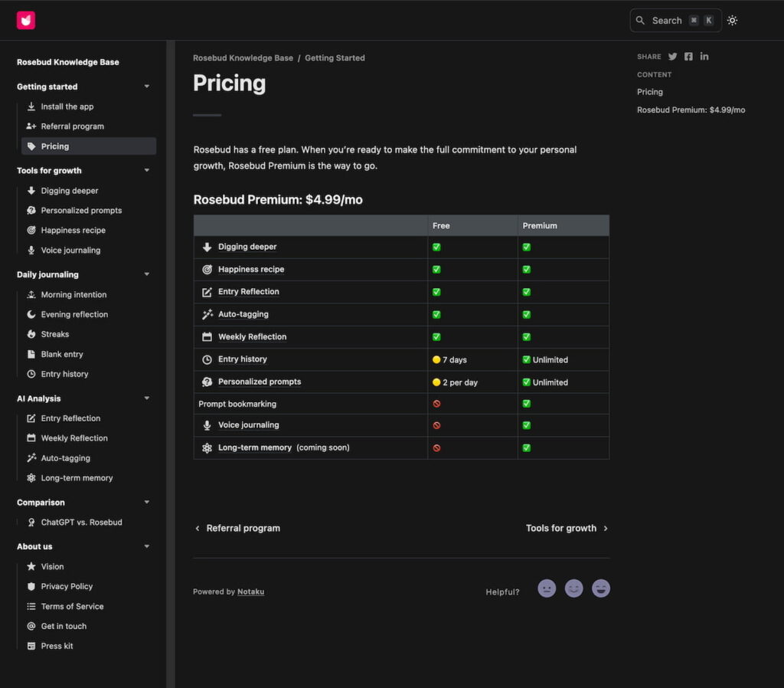Click the Privacy Policy shield icon
The width and height of the screenshot is (784, 688).
31,586
